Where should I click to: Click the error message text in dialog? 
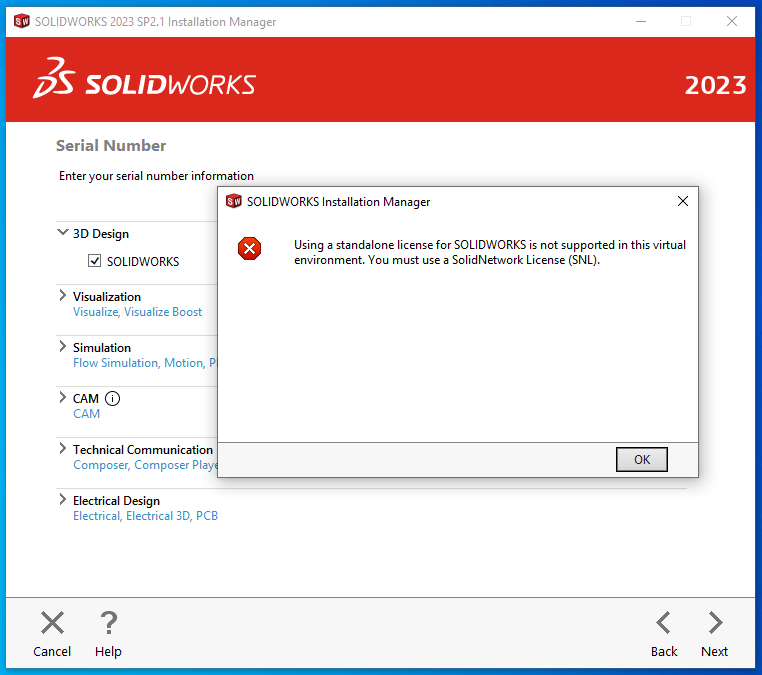(490, 252)
